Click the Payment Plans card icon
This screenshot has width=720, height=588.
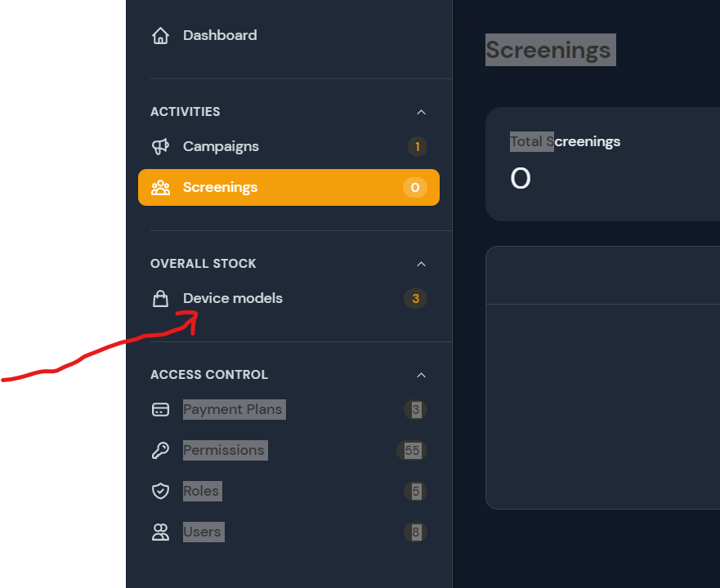(x=160, y=410)
